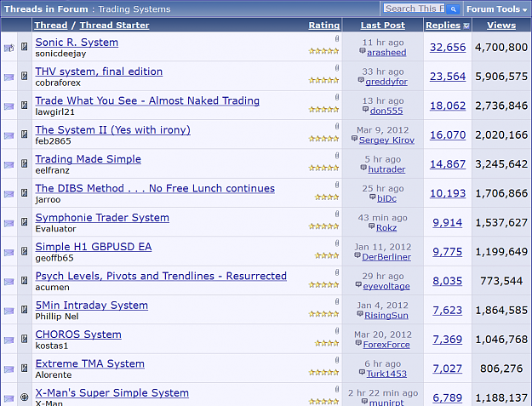Click envelope icon for Symphonie Trader System
The height and width of the screenshot is (406, 532).
point(9,223)
